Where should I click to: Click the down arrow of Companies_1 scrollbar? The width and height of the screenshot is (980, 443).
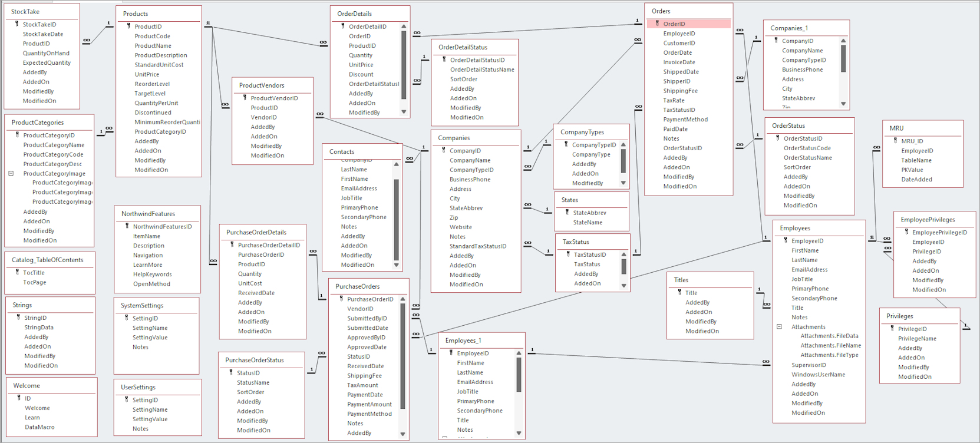843,104
